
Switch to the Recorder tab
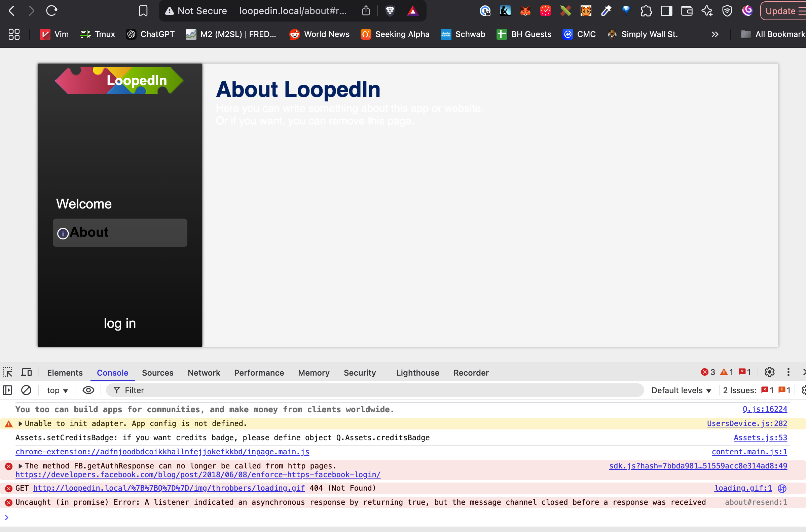[471, 373]
